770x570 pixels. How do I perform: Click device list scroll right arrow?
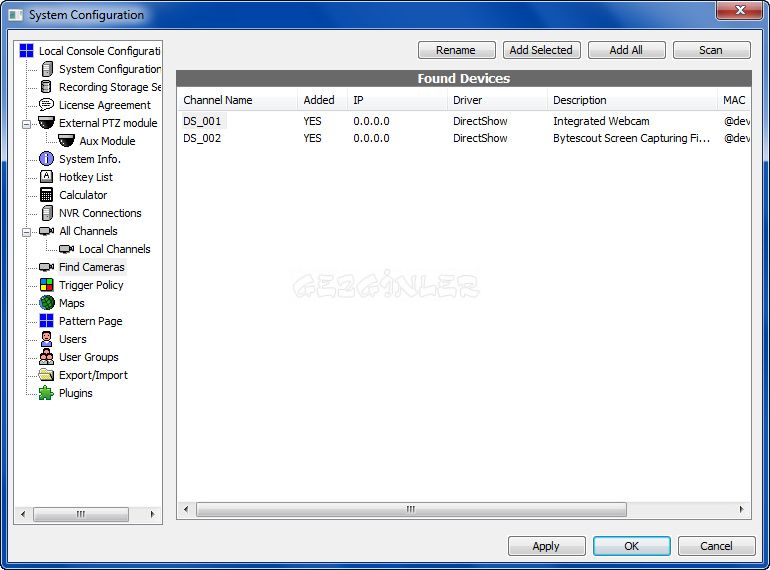pos(742,510)
